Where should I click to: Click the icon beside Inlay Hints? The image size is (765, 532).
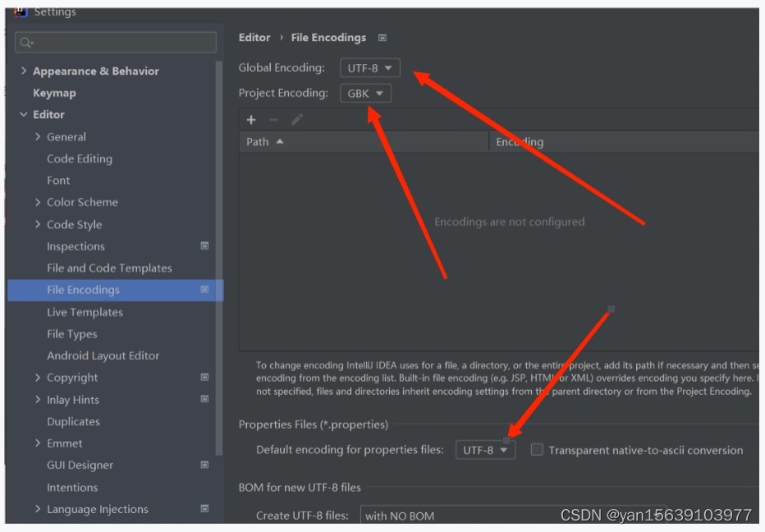coord(204,399)
